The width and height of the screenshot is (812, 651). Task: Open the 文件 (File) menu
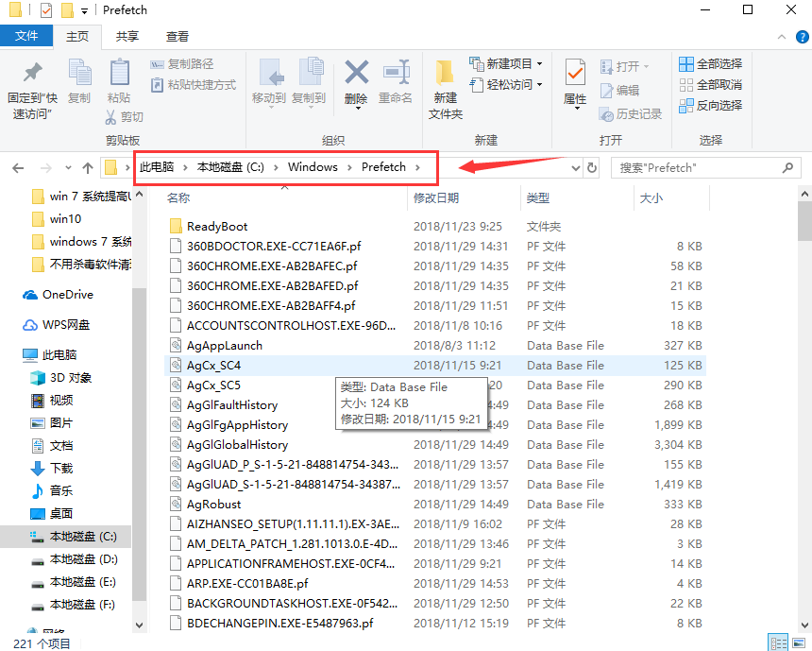[x=26, y=36]
